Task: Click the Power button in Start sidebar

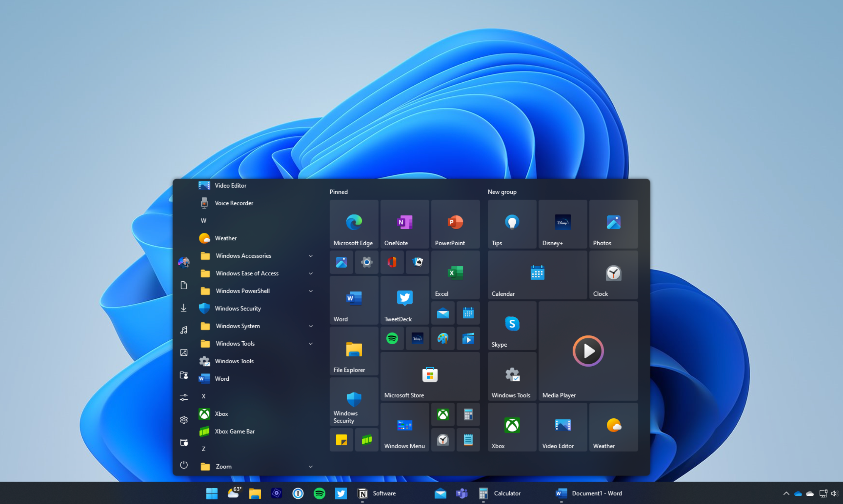Action: pyautogui.click(x=184, y=465)
